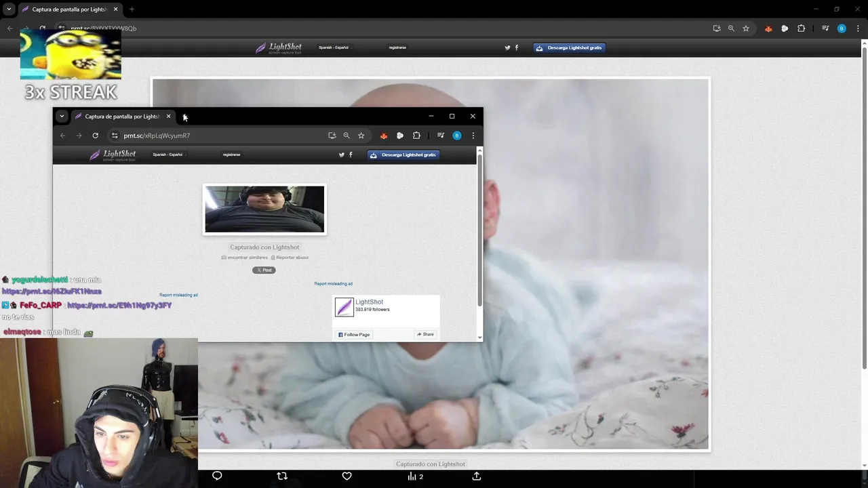
Task: Close the Captura de pantalla tab in front window
Action: point(169,117)
